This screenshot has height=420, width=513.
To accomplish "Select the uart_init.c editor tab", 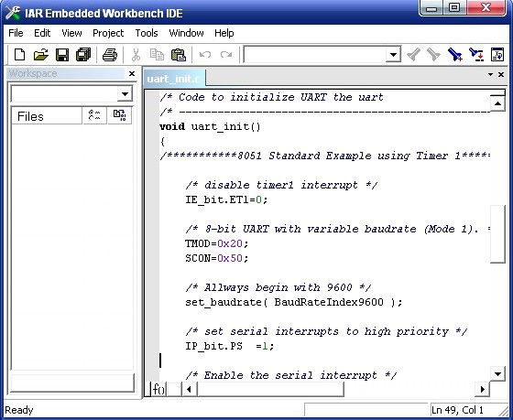I will 173,79.
